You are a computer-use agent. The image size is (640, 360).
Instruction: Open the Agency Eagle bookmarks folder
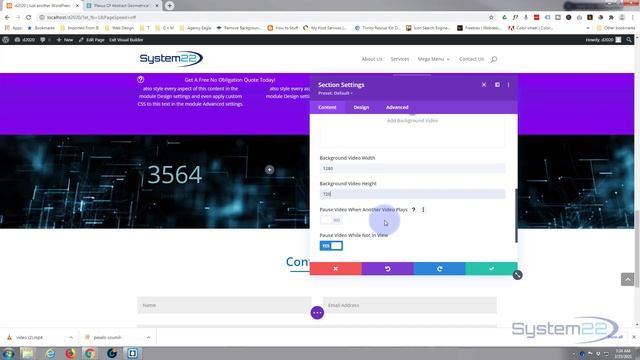pyautogui.click(x=195, y=28)
